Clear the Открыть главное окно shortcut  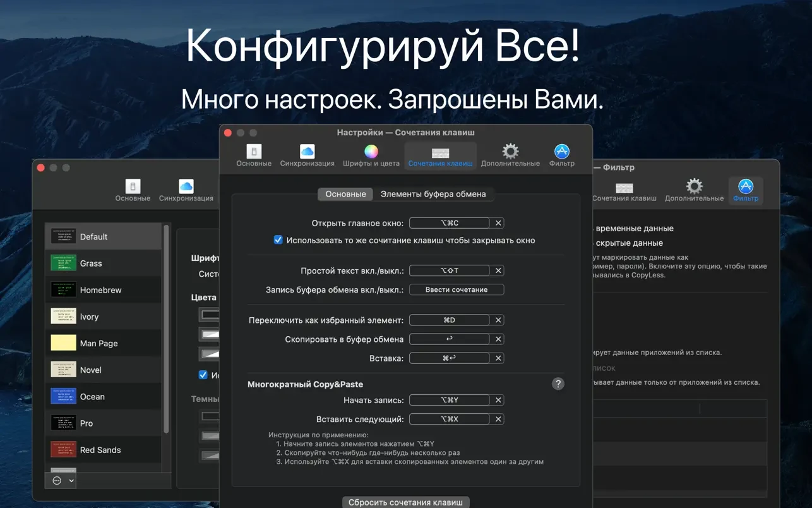pyautogui.click(x=498, y=223)
